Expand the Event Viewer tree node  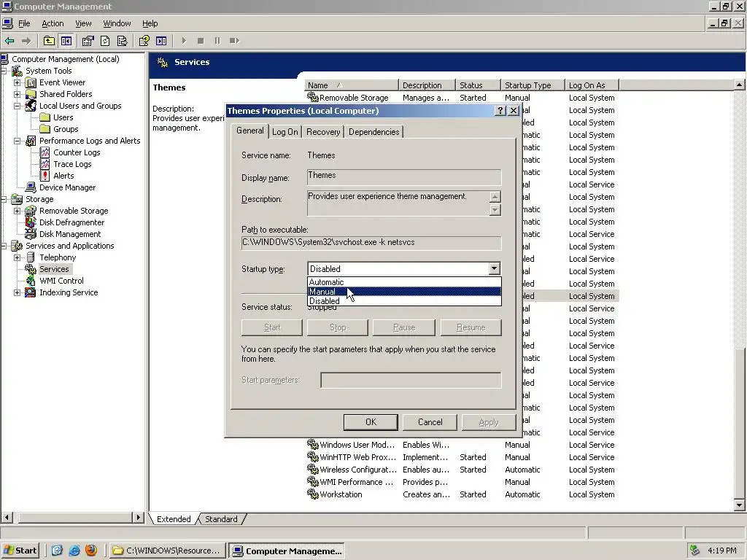click(18, 82)
